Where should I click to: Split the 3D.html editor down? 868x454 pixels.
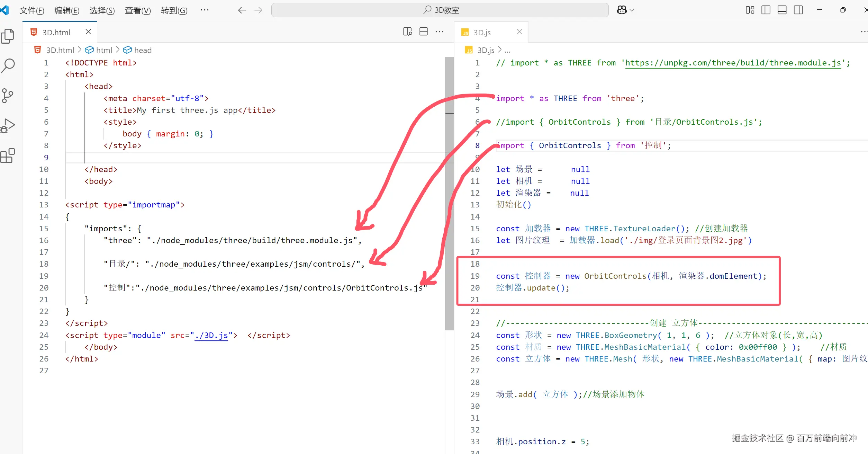(x=423, y=32)
